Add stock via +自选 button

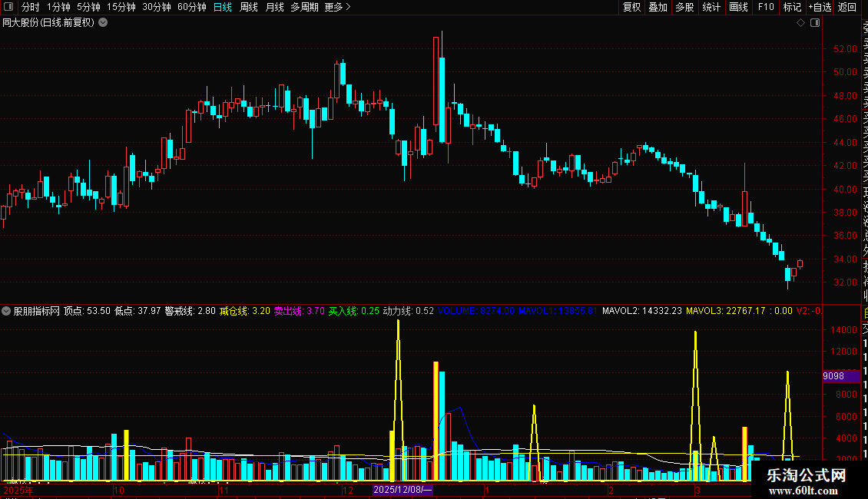(x=820, y=7)
